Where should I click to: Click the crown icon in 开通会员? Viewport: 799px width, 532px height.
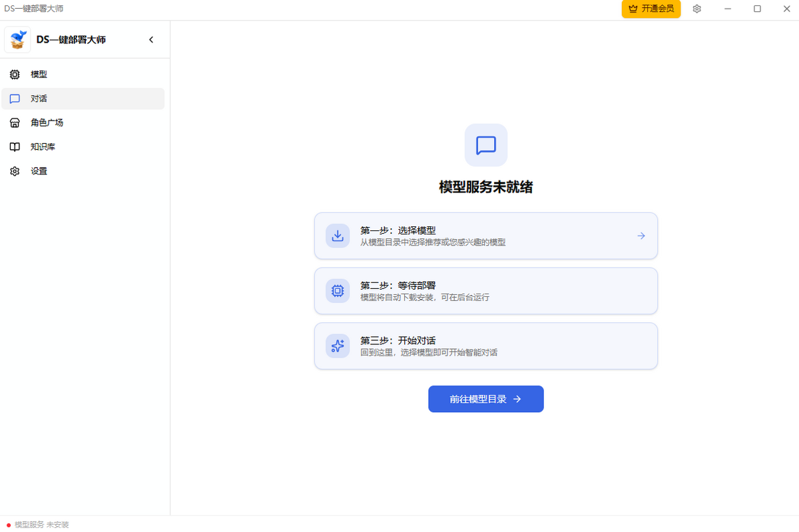tap(633, 9)
